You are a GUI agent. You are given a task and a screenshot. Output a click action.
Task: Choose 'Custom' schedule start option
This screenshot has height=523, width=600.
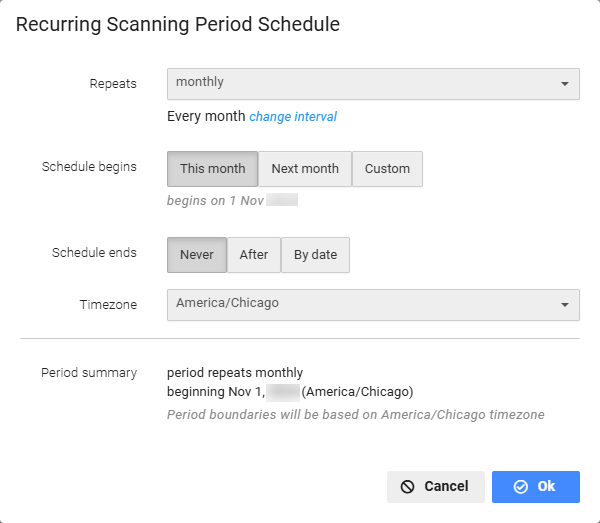[387, 169]
